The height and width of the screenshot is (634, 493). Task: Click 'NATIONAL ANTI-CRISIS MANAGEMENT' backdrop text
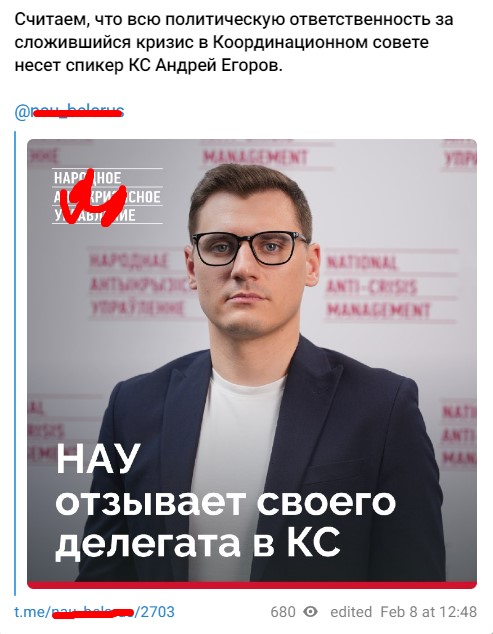click(x=378, y=287)
